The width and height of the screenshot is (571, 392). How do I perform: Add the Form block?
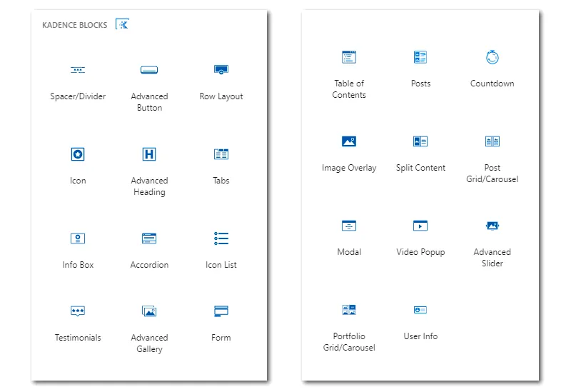[x=221, y=311]
